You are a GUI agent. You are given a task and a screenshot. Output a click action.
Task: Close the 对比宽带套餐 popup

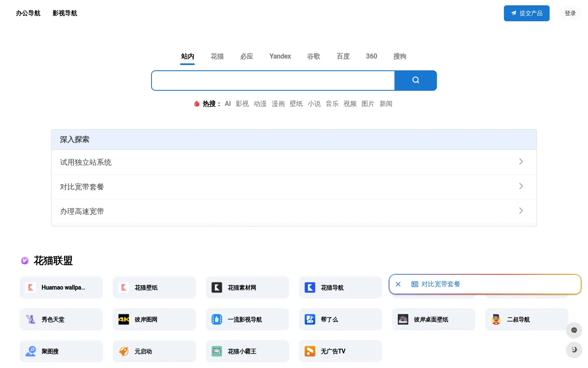coord(398,284)
